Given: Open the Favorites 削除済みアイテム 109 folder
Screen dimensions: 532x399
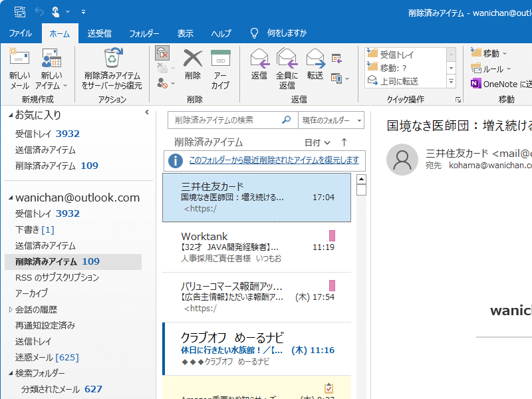Looking at the screenshot, I should tap(57, 166).
